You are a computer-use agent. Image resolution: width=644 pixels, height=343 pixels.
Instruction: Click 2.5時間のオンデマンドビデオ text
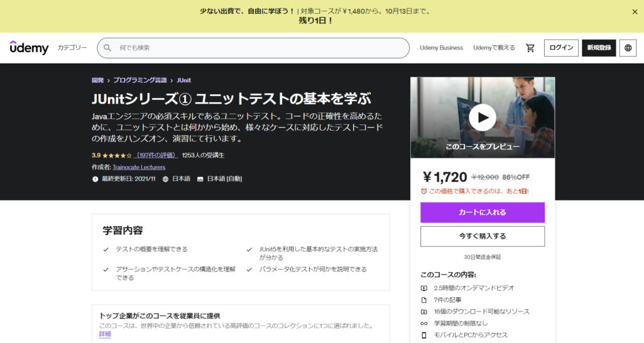tap(474, 288)
